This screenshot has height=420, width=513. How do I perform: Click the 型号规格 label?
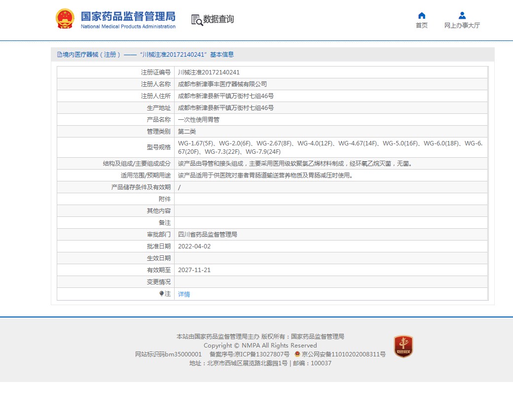159,147
